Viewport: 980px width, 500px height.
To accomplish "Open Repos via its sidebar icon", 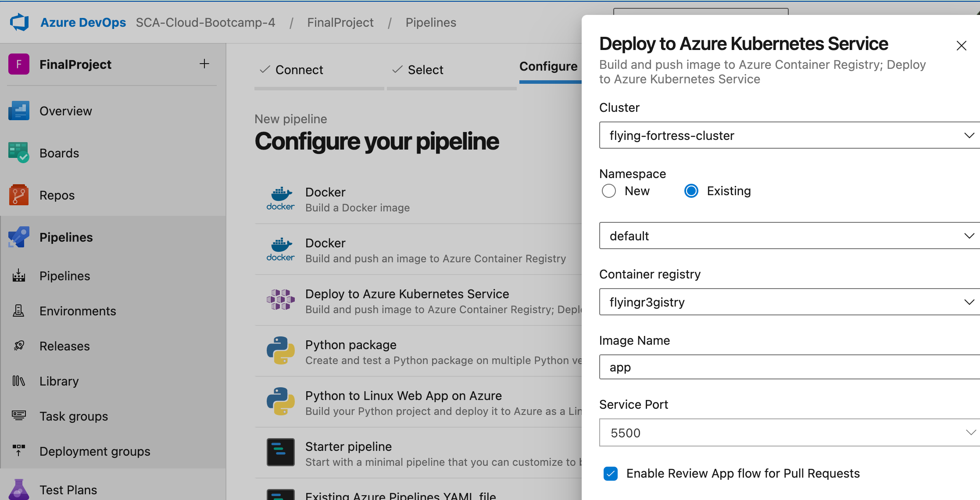I will pyautogui.click(x=18, y=195).
